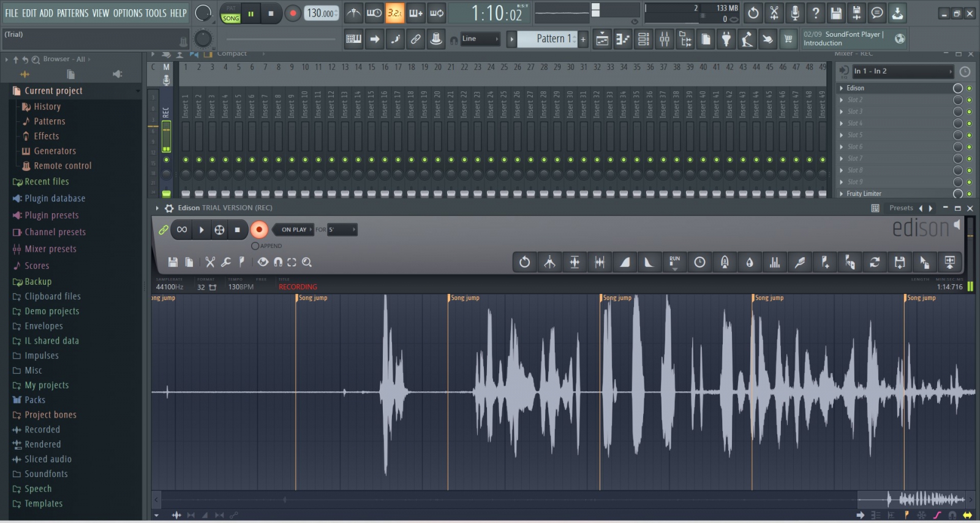
Task: Click the Edison fade in button
Action: pos(625,262)
